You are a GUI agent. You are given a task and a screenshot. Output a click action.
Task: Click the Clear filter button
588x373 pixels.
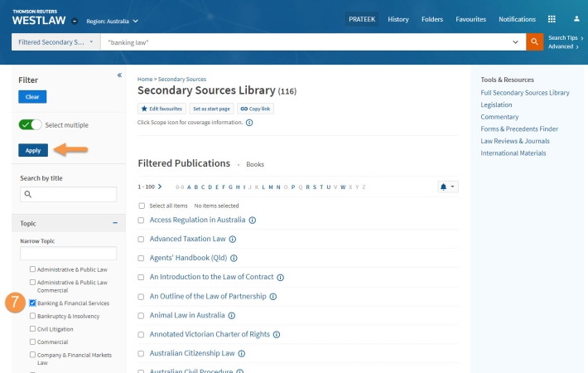tap(32, 97)
